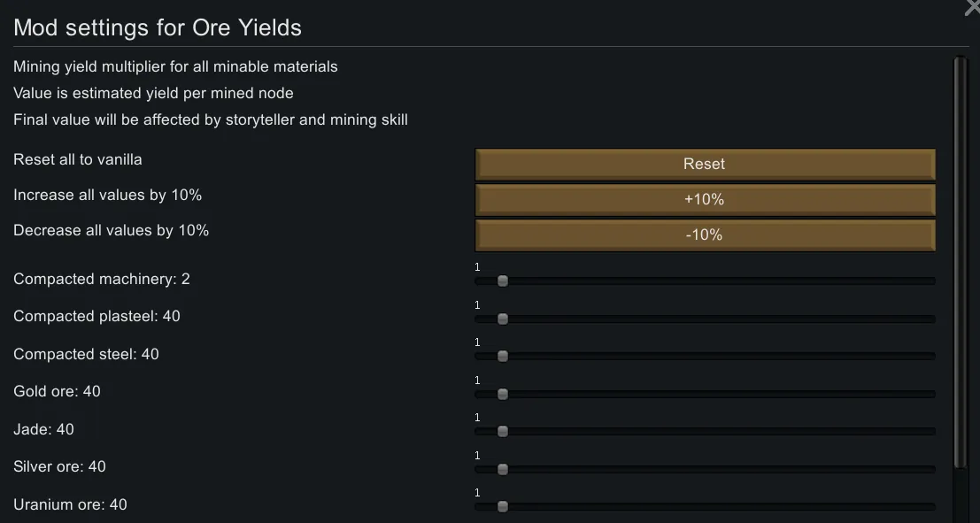The image size is (980, 523).
Task: Click the Jade slider handle
Action: pos(503,432)
